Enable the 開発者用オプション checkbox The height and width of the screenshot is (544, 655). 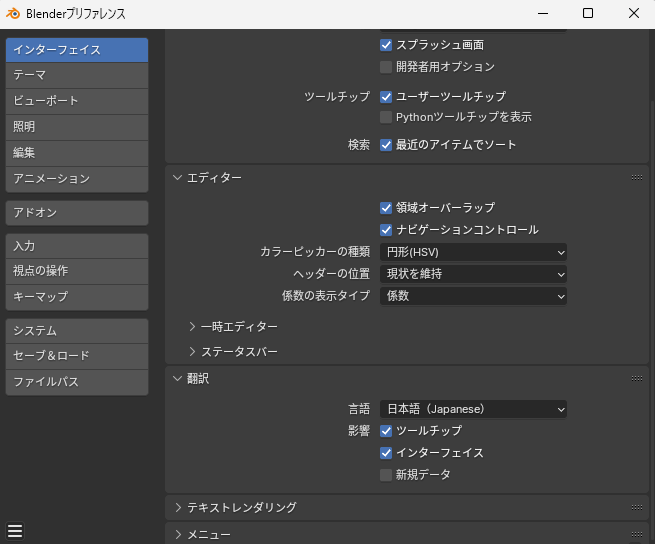pyautogui.click(x=386, y=67)
